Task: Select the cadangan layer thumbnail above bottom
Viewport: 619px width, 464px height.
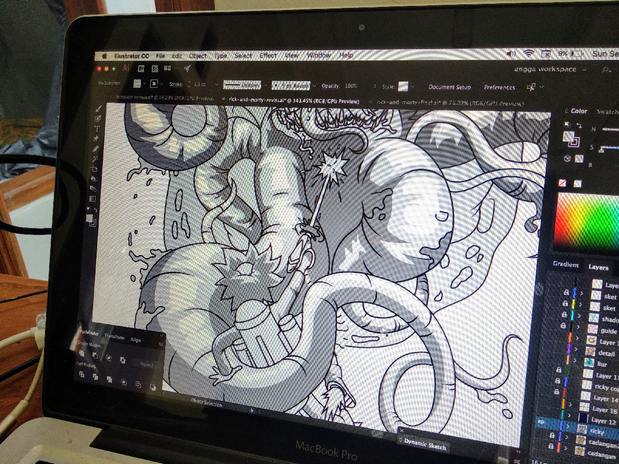Action: [x=580, y=440]
